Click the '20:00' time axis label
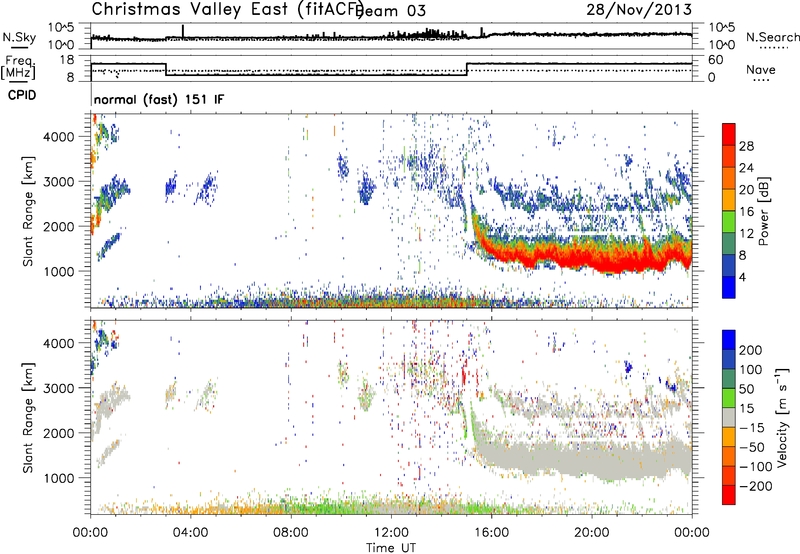The width and height of the screenshot is (800, 554). (592, 533)
